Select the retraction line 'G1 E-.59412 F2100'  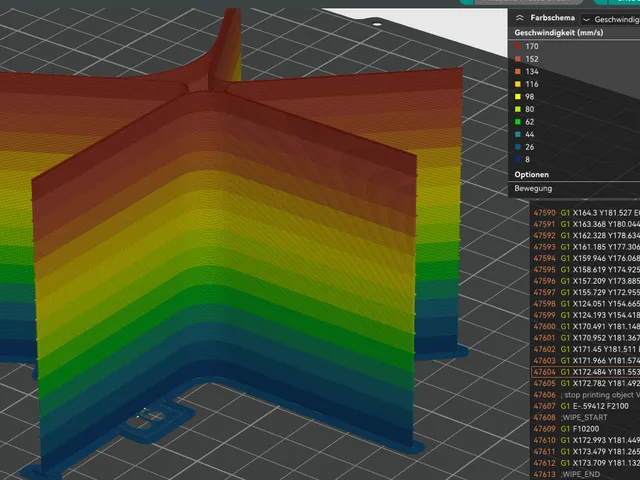tap(586, 406)
